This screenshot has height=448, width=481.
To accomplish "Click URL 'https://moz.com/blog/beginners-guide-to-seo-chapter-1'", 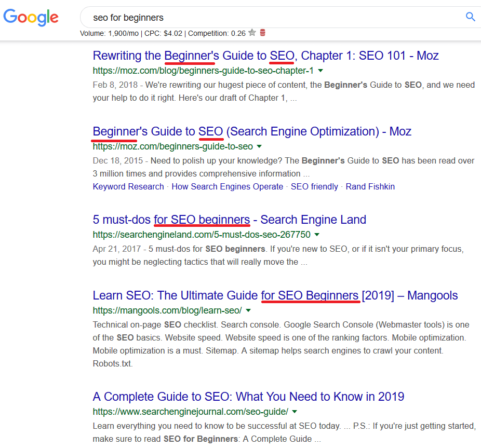I will [x=203, y=71].
